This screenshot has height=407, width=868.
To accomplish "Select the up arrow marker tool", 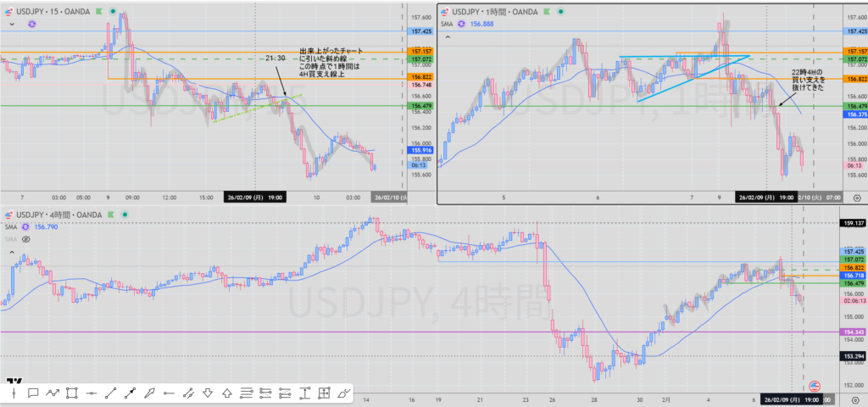I will 227,393.
